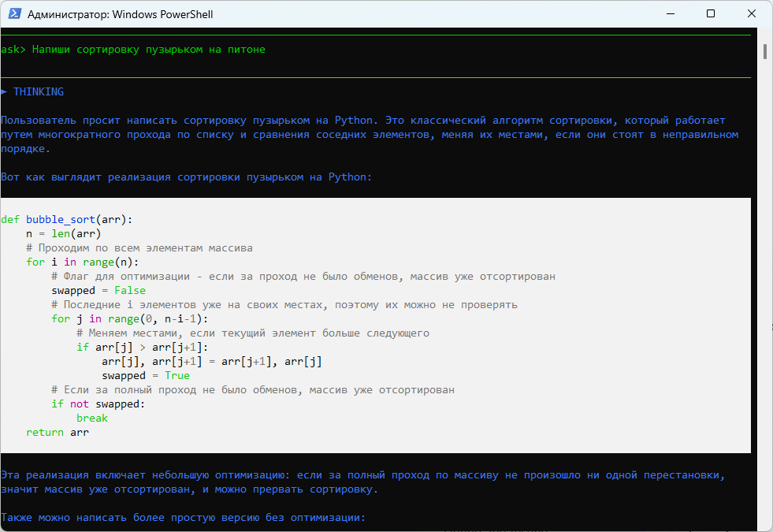Click the 'swapped = False' assignment line

tap(98, 291)
